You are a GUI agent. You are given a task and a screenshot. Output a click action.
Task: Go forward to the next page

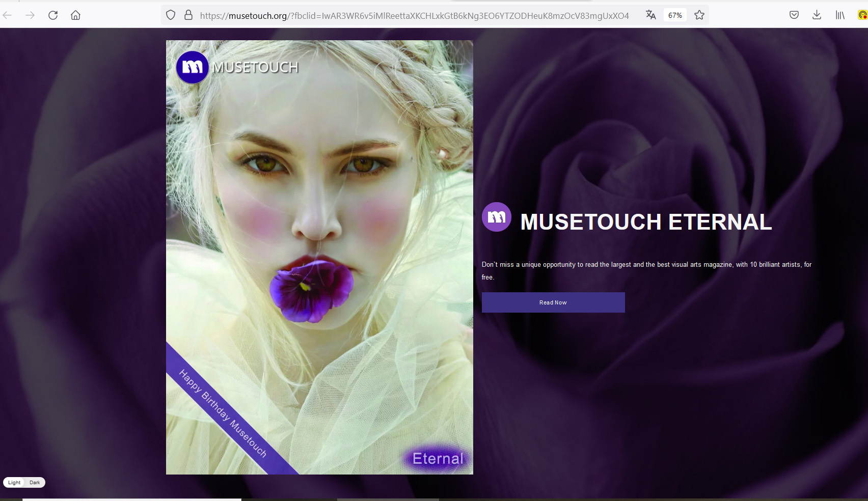(x=31, y=15)
